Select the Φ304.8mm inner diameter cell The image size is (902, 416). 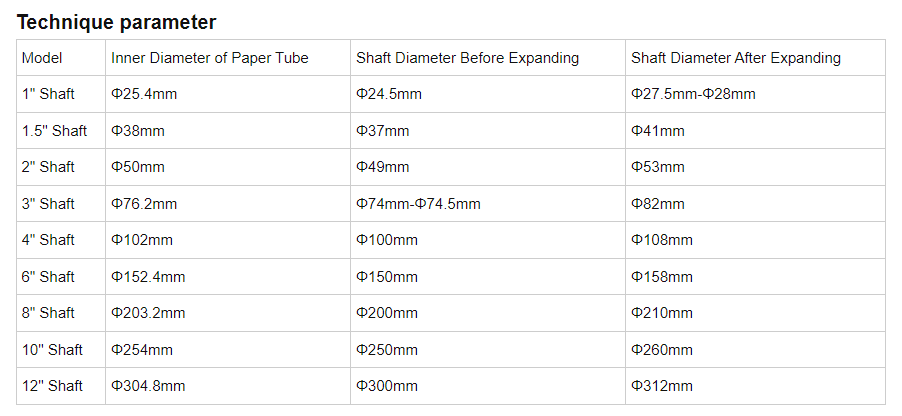click(148, 386)
